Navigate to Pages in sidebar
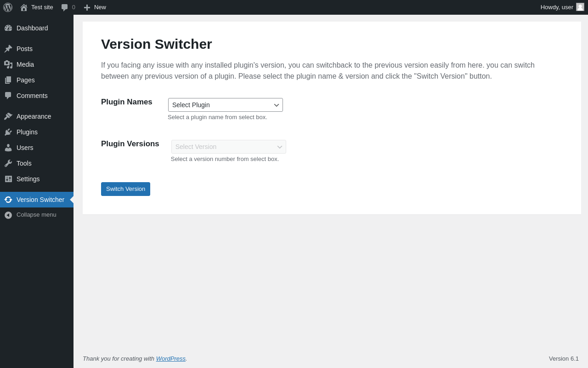The image size is (588, 368). pos(37,80)
